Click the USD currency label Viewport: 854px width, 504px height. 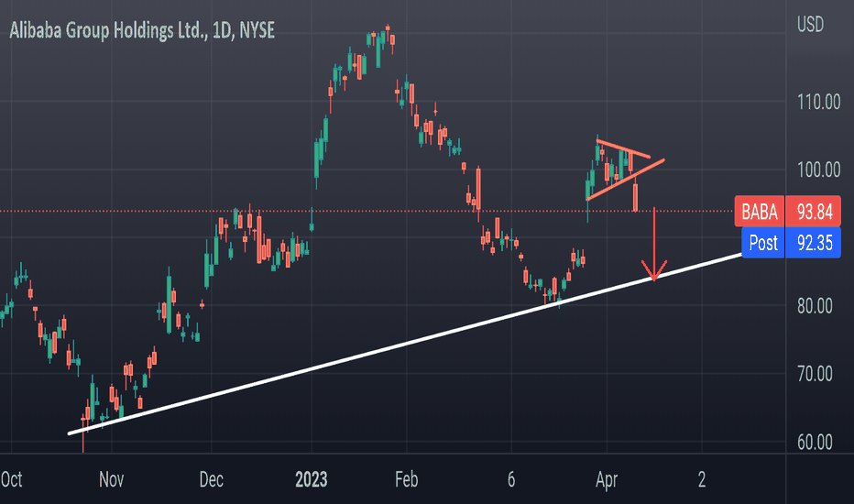point(810,25)
